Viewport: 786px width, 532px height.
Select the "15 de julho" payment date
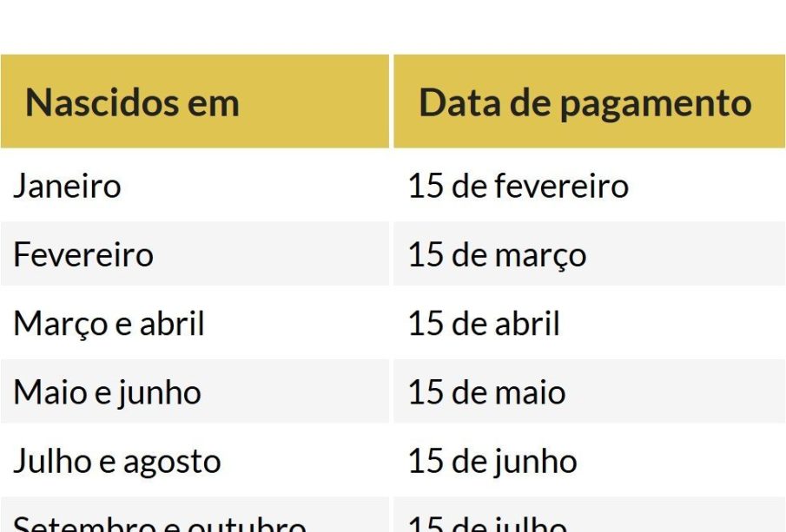(x=486, y=523)
